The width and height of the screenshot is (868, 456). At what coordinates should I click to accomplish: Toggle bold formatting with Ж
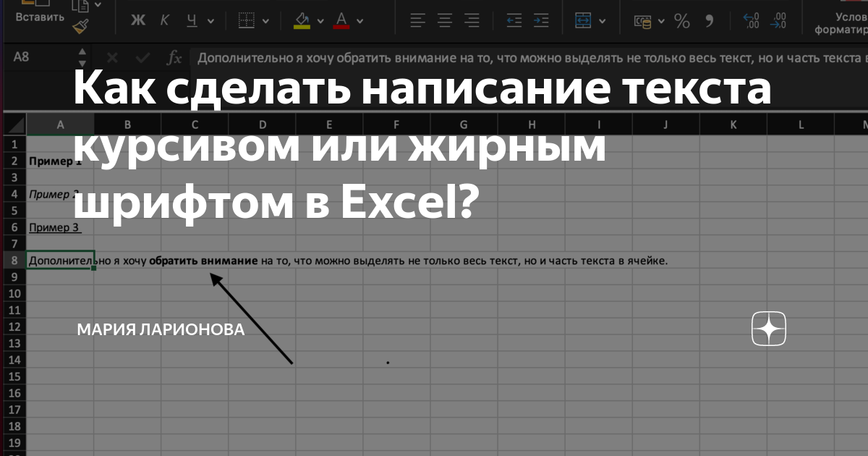coord(138,20)
